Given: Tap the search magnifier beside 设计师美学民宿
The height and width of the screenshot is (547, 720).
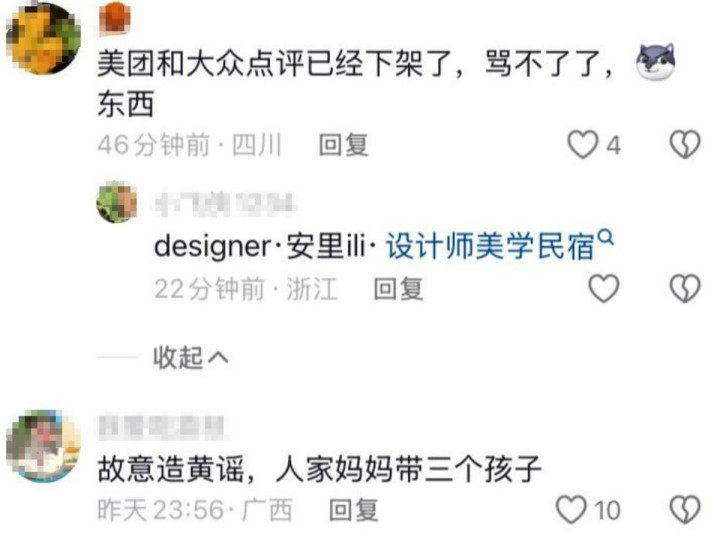Looking at the screenshot, I should [607, 237].
